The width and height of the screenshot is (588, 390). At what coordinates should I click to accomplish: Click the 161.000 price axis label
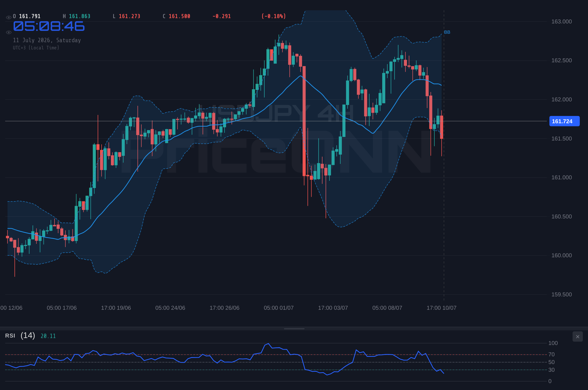click(562, 178)
